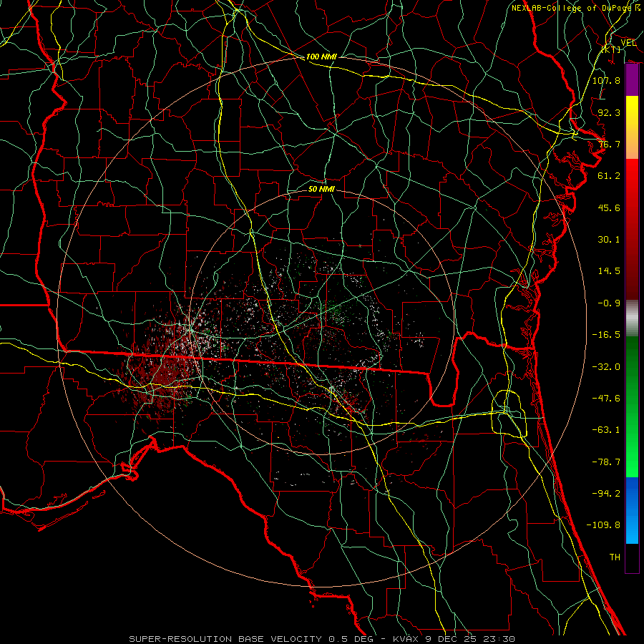This screenshot has width=644, height=644.
Task: Pick the purple band on the color bar
Action: pyautogui.click(x=632, y=80)
